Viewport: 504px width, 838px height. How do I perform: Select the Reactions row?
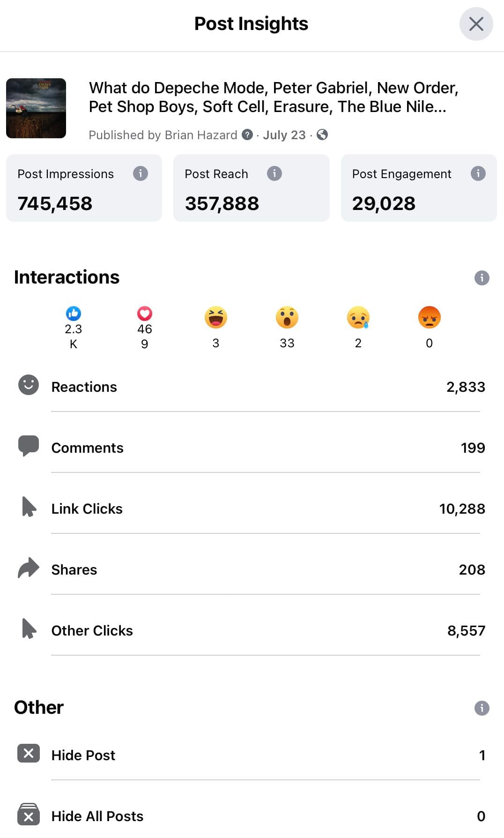pyautogui.click(x=252, y=387)
